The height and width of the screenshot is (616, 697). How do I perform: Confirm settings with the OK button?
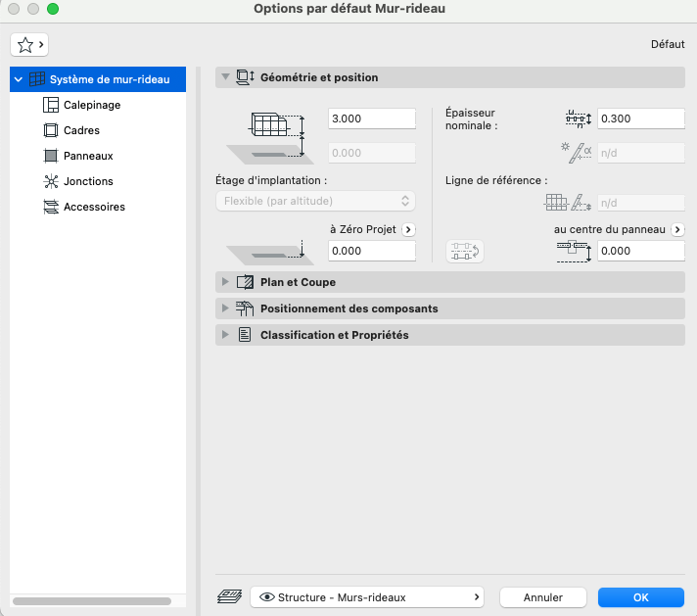[x=640, y=597]
